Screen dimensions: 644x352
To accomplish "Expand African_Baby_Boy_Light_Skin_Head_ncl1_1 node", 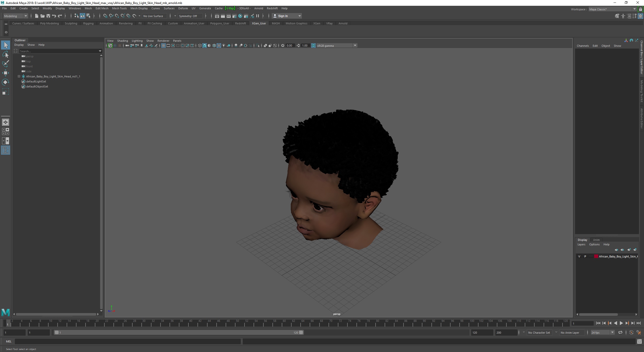I will tap(19, 76).
